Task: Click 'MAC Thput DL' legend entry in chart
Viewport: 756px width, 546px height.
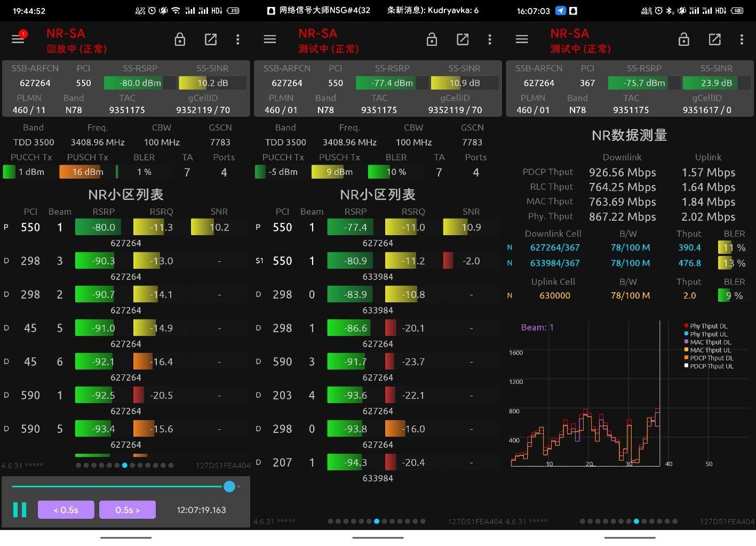Action: [x=707, y=342]
